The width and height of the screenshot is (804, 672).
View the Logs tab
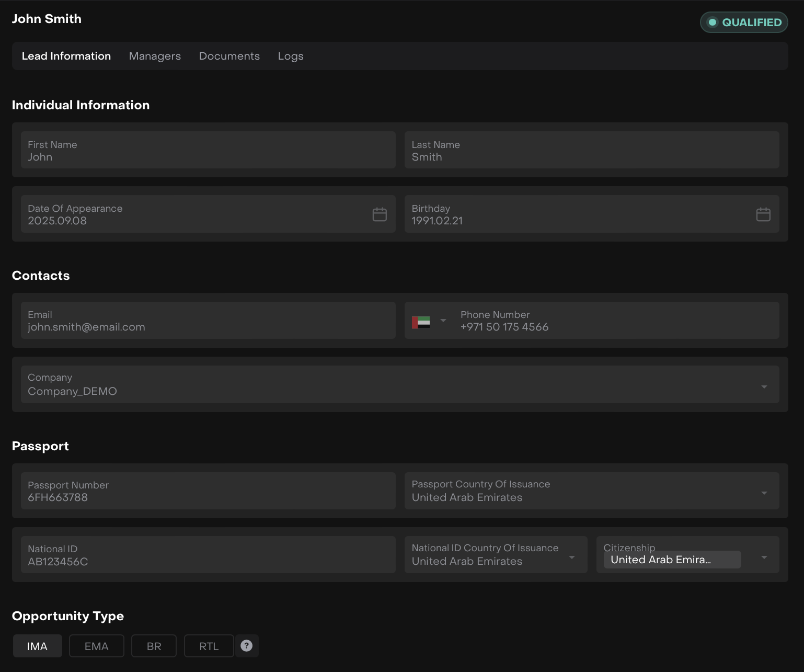click(291, 56)
